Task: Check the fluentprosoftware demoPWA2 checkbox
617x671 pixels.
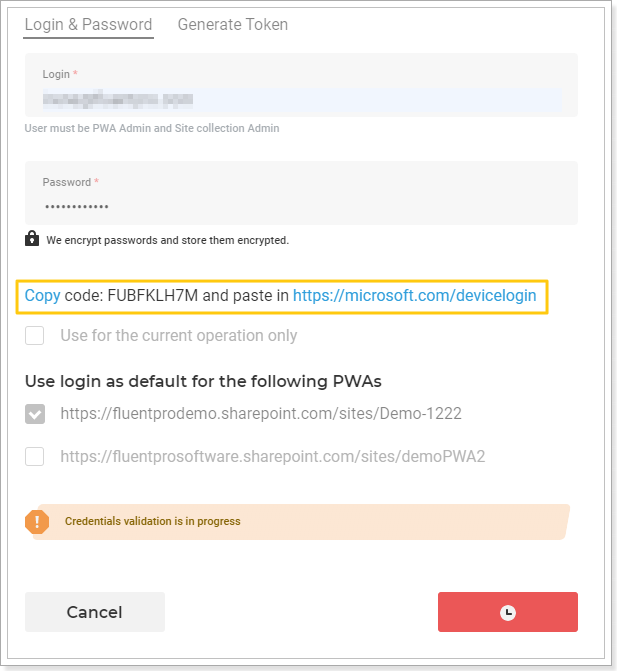Action: coord(34,457)
